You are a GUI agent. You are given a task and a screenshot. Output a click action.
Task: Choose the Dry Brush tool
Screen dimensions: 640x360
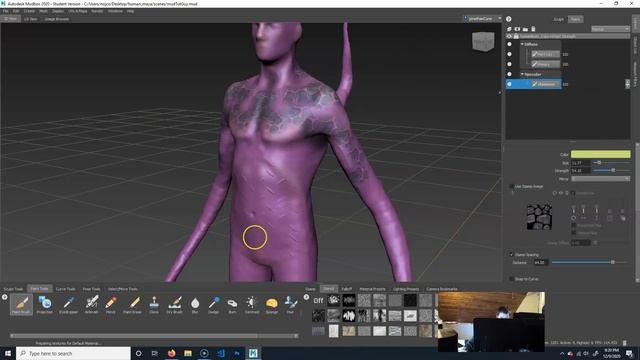pos(175,305)
